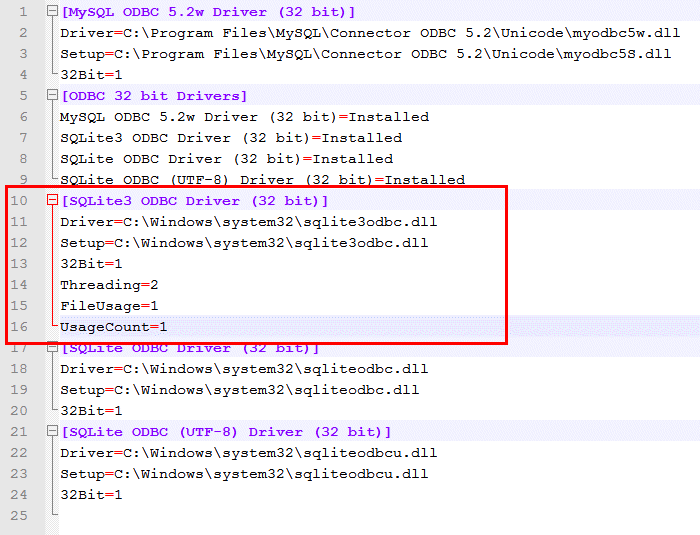
Task: Select line number 14 in the gutter
Action: (19, 284)
